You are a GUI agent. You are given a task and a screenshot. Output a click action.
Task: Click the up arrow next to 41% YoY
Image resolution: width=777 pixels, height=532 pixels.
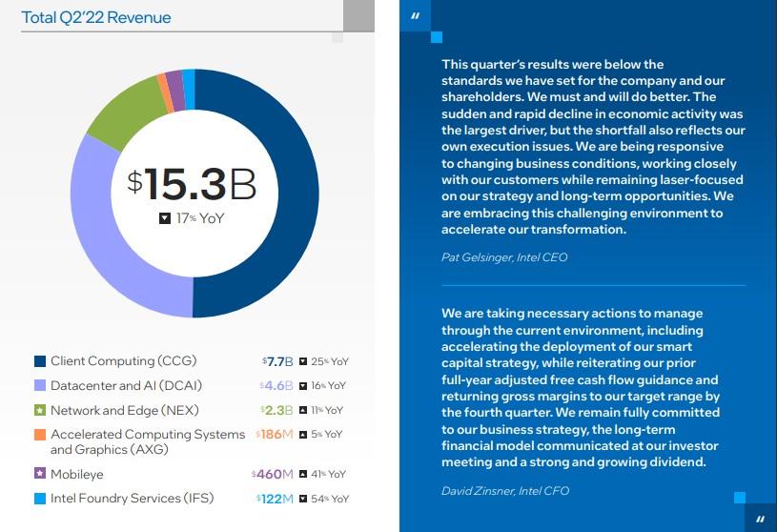pyautogui.click(x=301, y=474)
